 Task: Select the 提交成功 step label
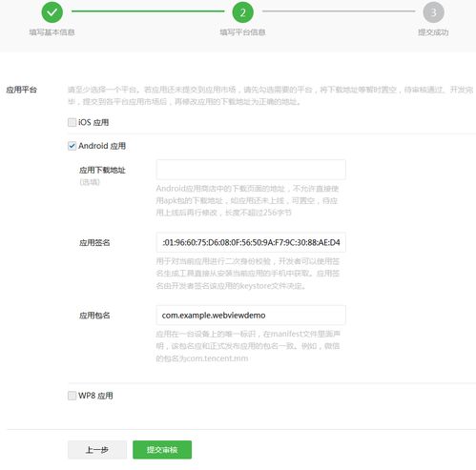(x=433, y=32)
